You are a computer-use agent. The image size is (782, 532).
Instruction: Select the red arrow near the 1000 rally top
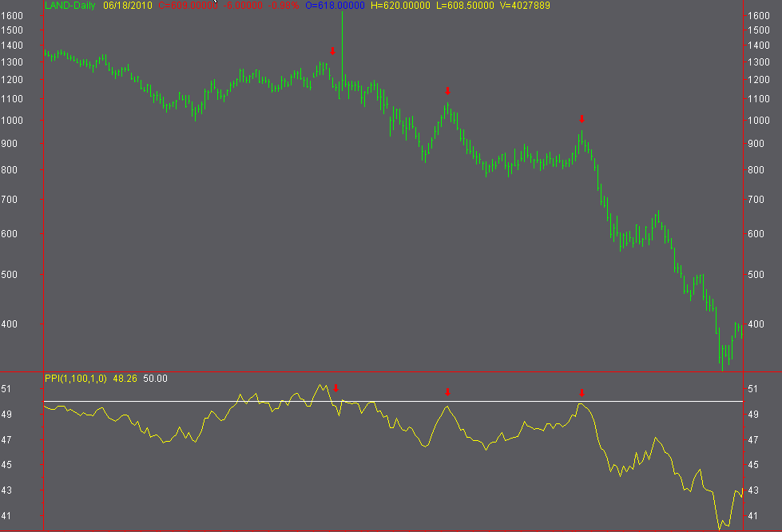[x=581, y=121]
